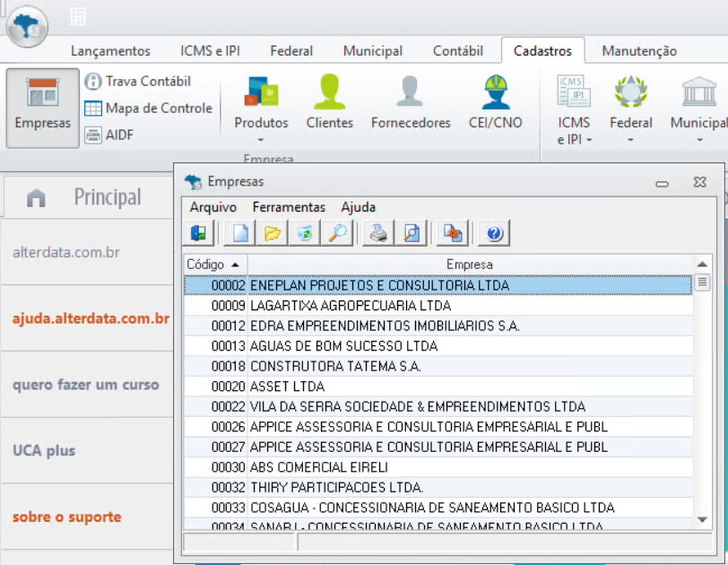Select row 00009 LAGARTIXA AGROPECUARIA LTDA
The width and height of the screenshot is (728, 565).
pyautogui.click(x=438, y=306)
